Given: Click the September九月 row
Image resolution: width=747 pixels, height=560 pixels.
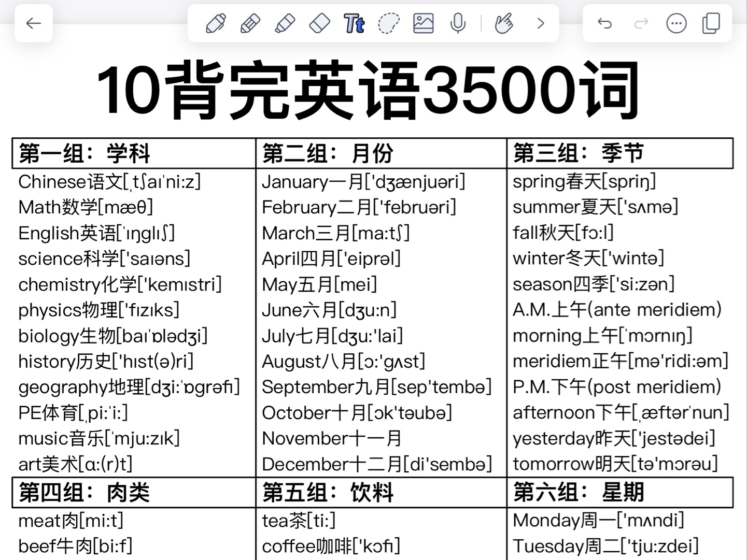Looking at the screenshot, I should coord(376,387).
